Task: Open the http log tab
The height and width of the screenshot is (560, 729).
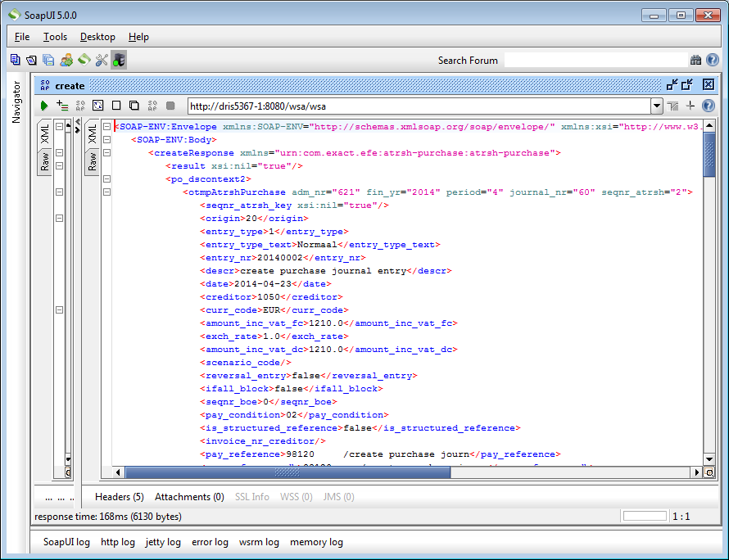Action: pos(118,542)
